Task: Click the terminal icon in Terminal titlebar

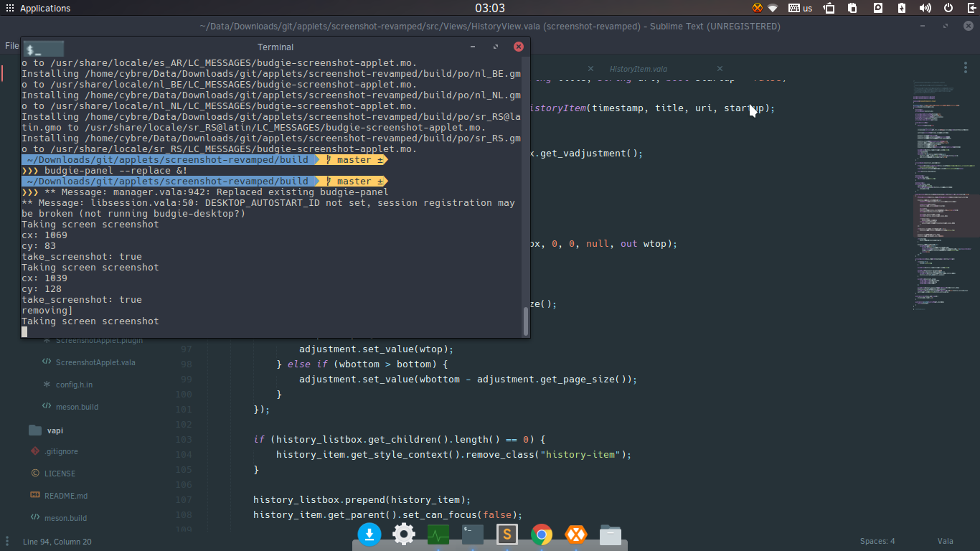Action: [x=43, y=48]
